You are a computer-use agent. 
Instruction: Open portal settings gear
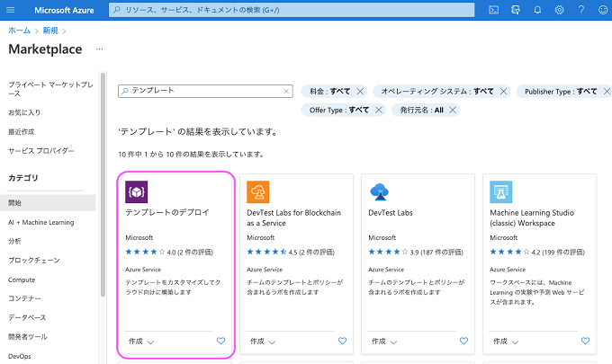pyautogui.click(x=559, y=10)
